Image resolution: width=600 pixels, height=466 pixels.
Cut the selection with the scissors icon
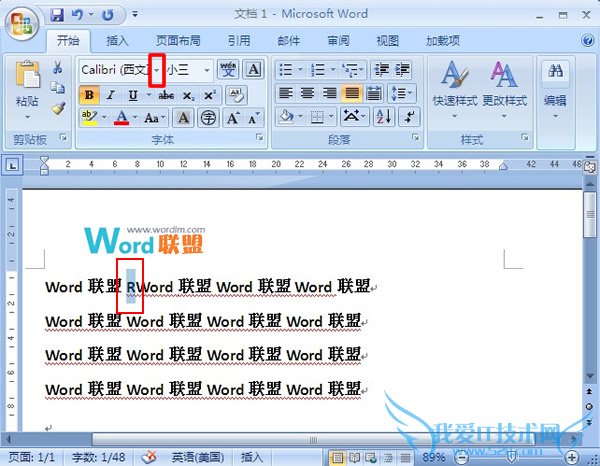coord(58,68)
